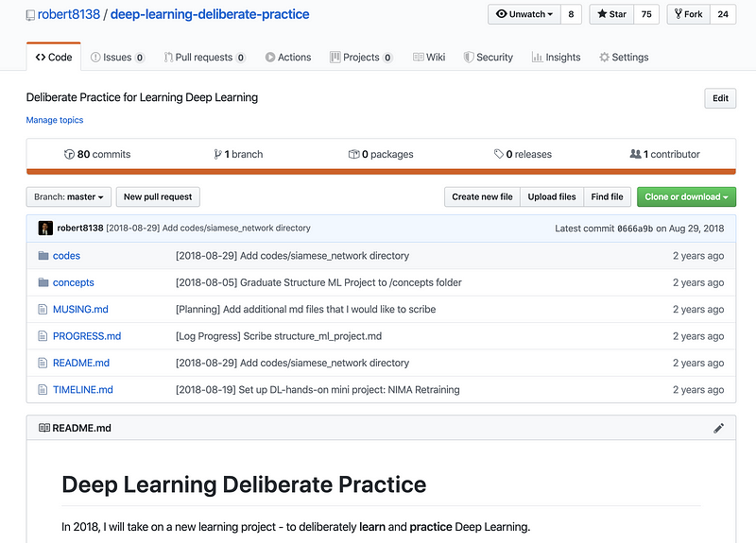Click the orange language bar

pyautogui.click(x=381, y=172)
